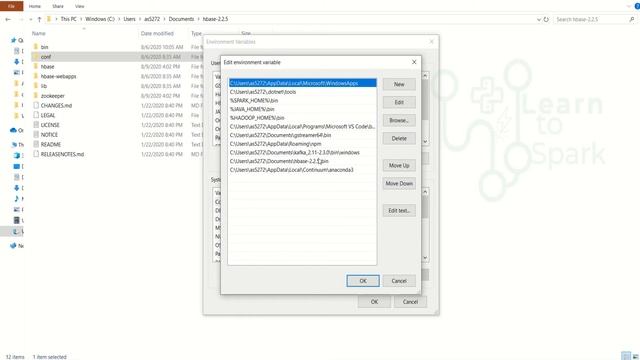The height and width of the screenshot is (360, 640).
Task: Close the Edit environment variable dialog
Action: coord(414,62)
